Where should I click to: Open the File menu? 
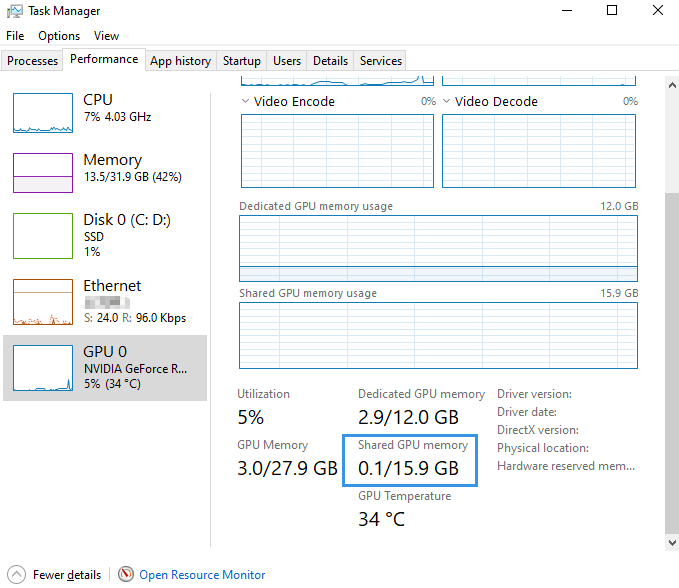click(x=15, y=36)
